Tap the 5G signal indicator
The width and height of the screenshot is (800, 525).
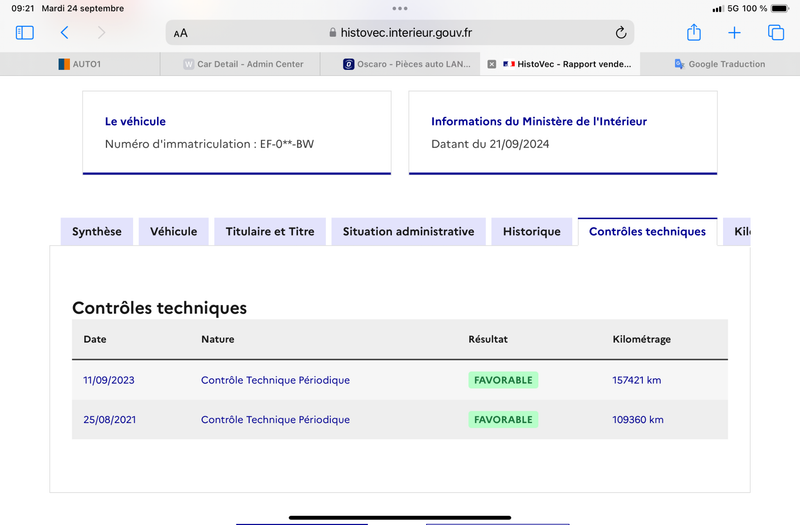click(x=733, y=8)
